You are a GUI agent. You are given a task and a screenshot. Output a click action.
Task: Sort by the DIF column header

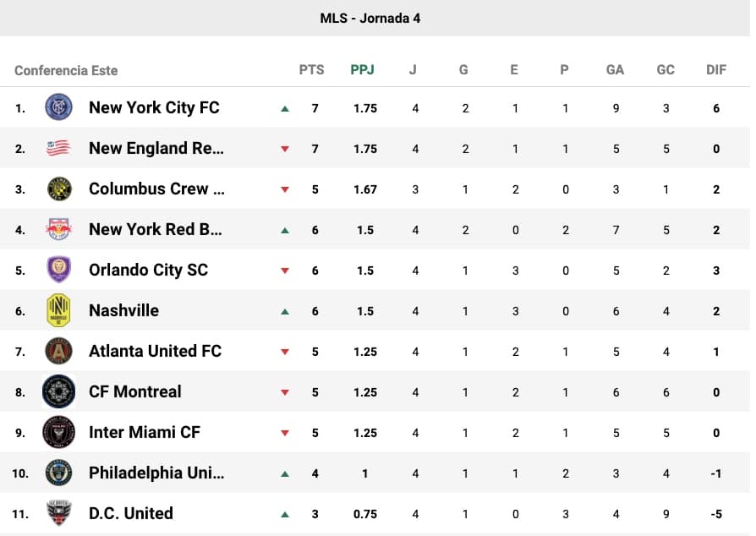tap(716, 70)
